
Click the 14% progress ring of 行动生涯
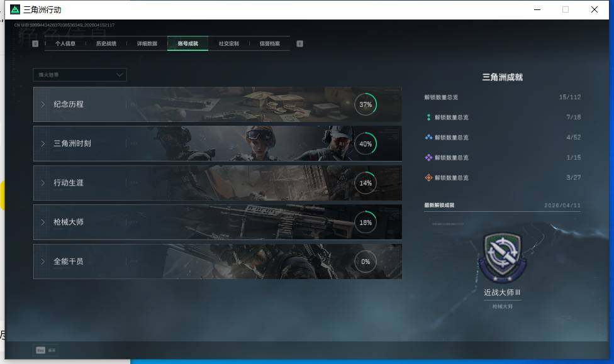[366, 183]
